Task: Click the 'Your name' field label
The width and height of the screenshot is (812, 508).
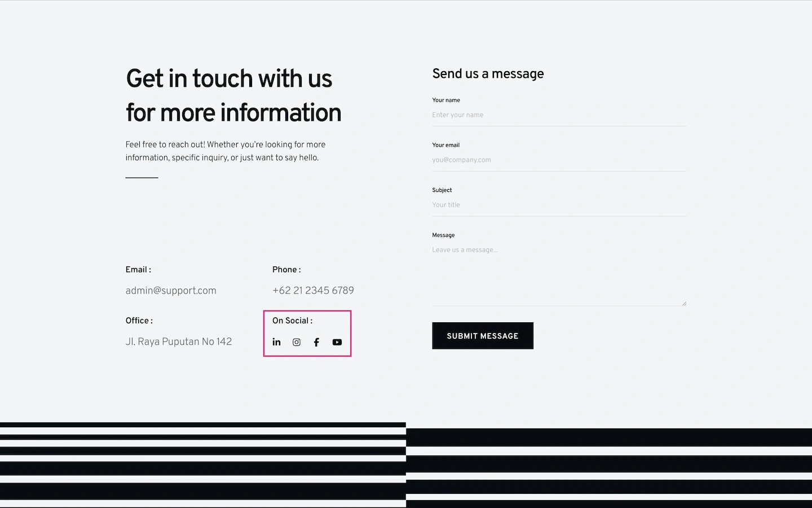Action: pyautogui.click(x=446, y=100)
